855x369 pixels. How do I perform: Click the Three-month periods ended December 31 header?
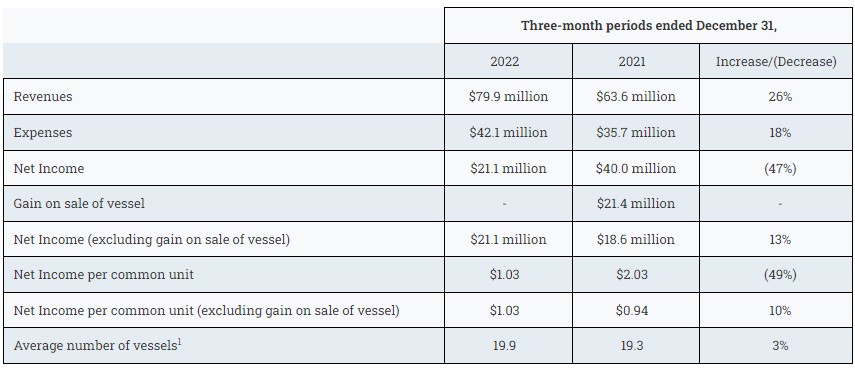648,26
